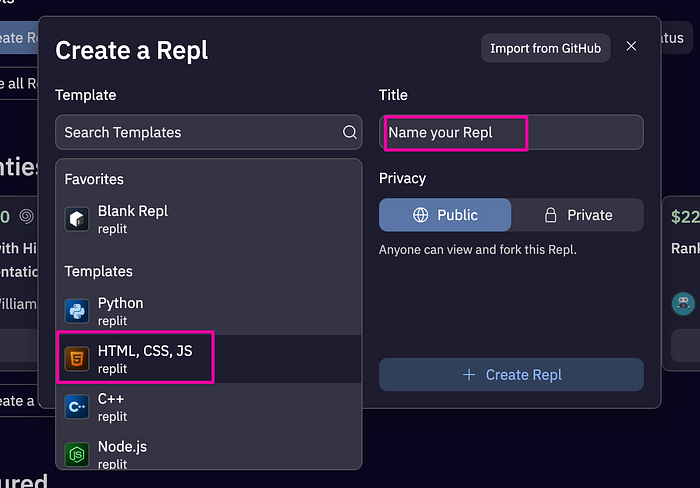Click the Blank Repl cube icon
The image size is (700, 488).
pyautogui.click(x=77, y=219)
